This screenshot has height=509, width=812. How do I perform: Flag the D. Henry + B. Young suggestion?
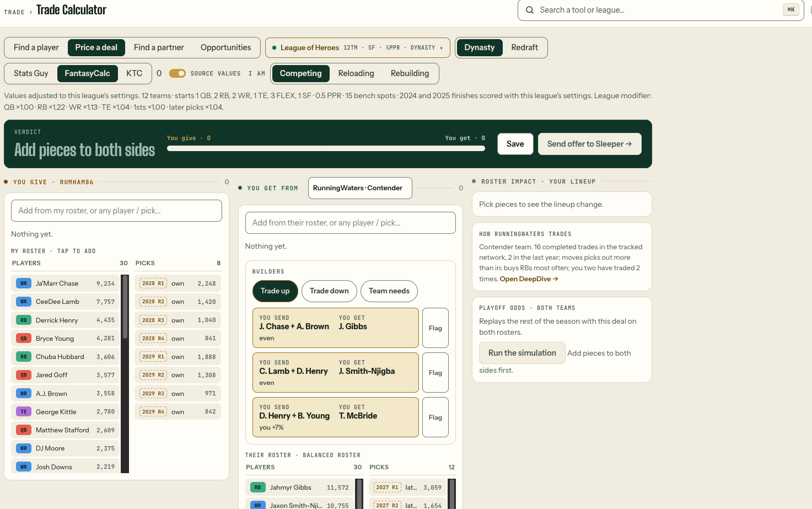pyautogui.click(x=435, y=417)
